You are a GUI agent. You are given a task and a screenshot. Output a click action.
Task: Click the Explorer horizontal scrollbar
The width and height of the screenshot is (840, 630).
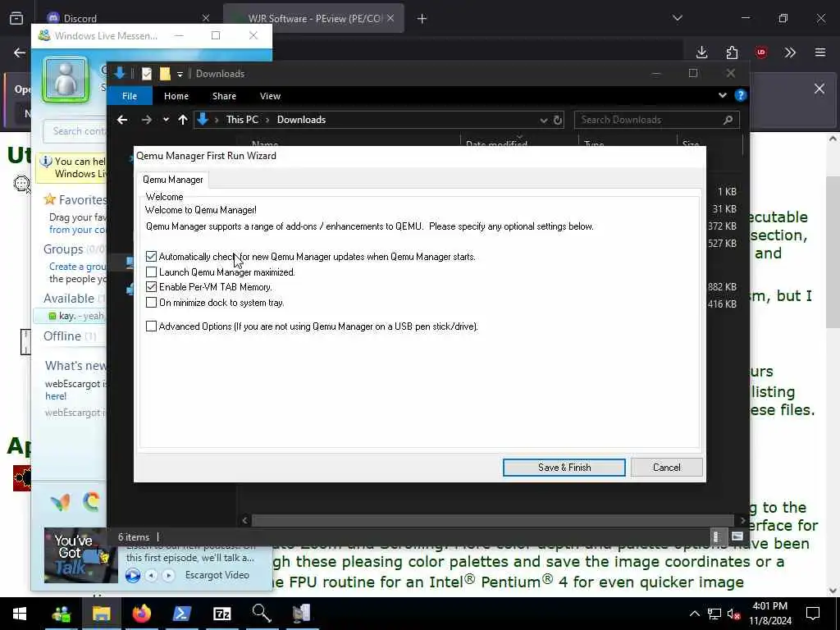[x=492, y=520]
